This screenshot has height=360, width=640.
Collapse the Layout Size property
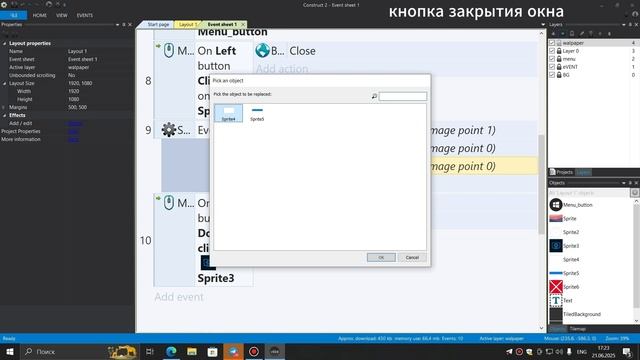(4, 83)
